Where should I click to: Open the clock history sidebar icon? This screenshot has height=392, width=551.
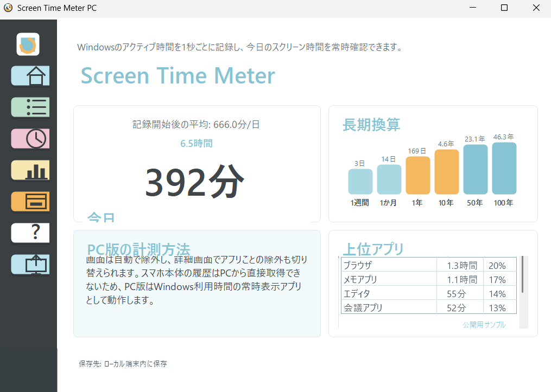click(x=30, y=139)
